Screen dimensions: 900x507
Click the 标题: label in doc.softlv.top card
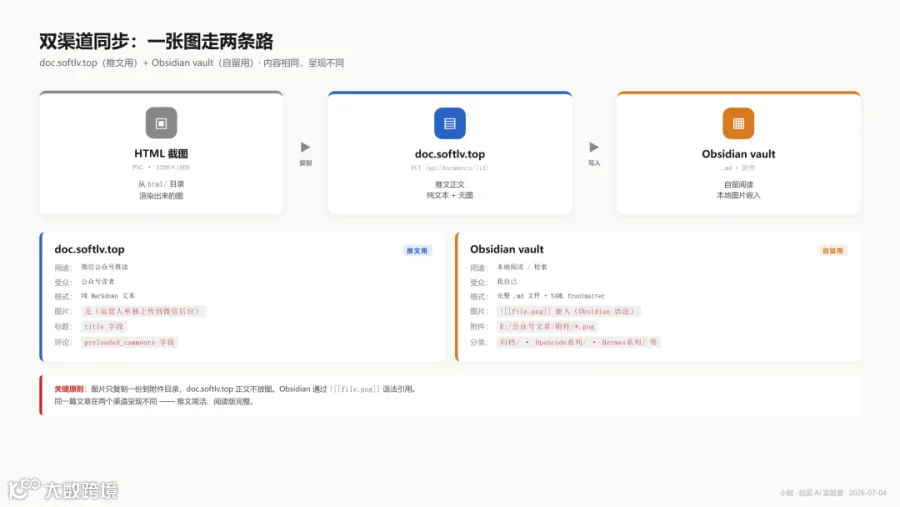click(x=63, y=327)
